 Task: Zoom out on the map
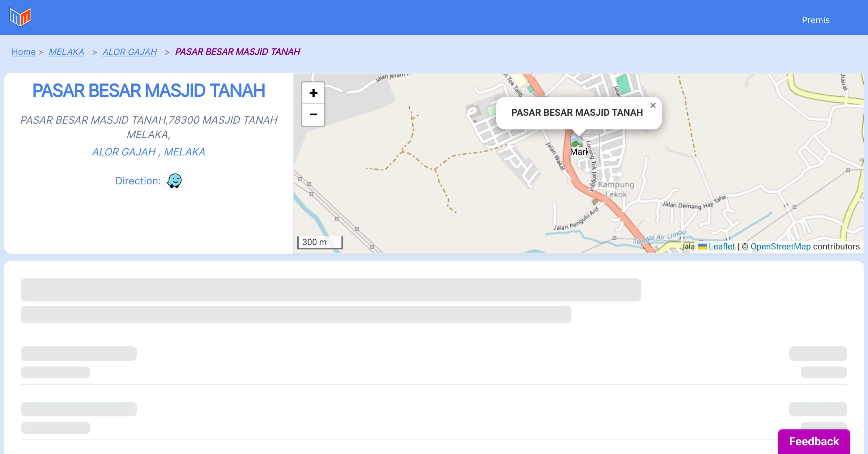[313, 115]
